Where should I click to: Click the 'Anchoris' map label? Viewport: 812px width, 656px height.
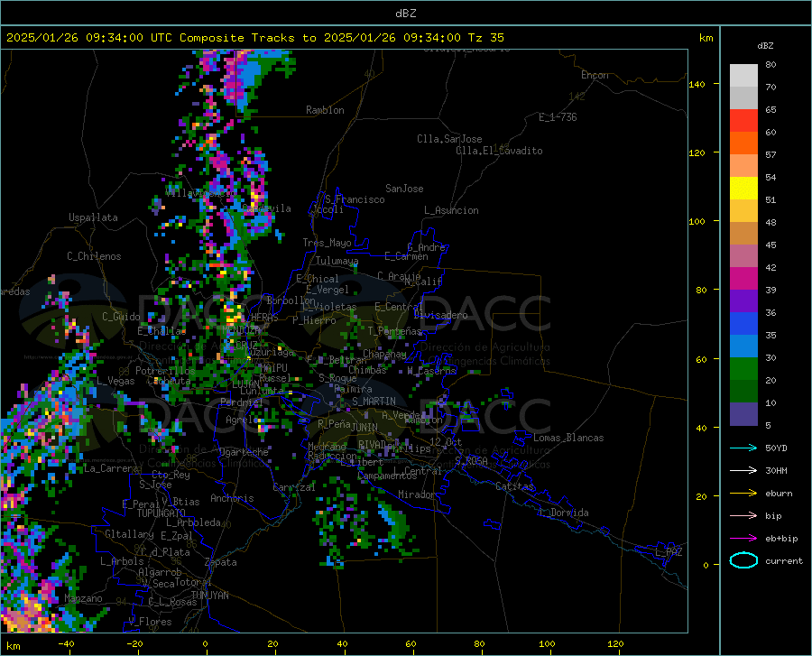pyautogui.click(x=232, y=498)
